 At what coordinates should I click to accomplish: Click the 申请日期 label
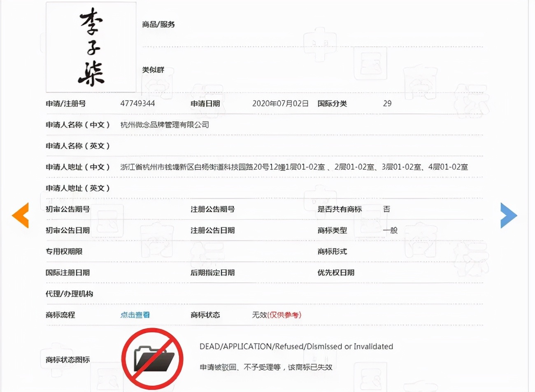(x=205, y=103)
